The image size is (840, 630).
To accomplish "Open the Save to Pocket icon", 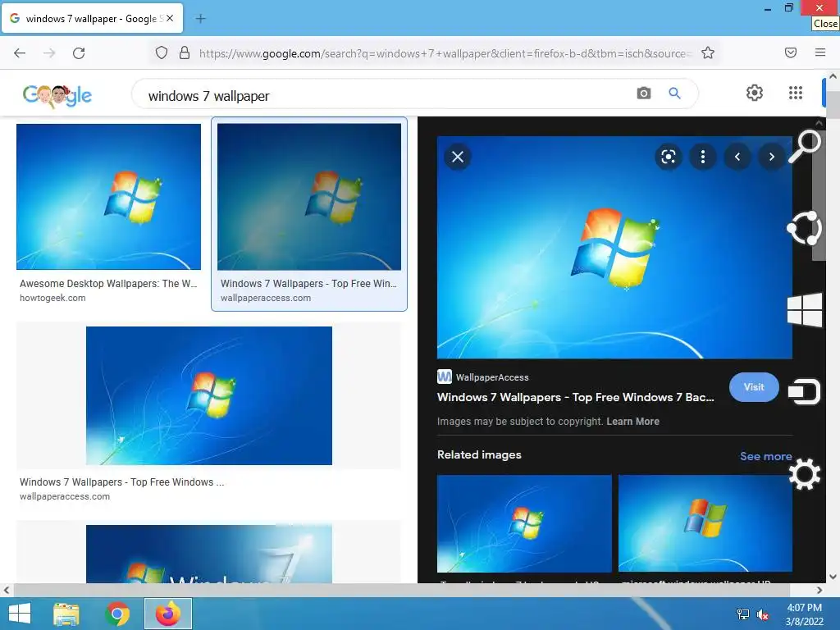I will click(x=791, y=52).
